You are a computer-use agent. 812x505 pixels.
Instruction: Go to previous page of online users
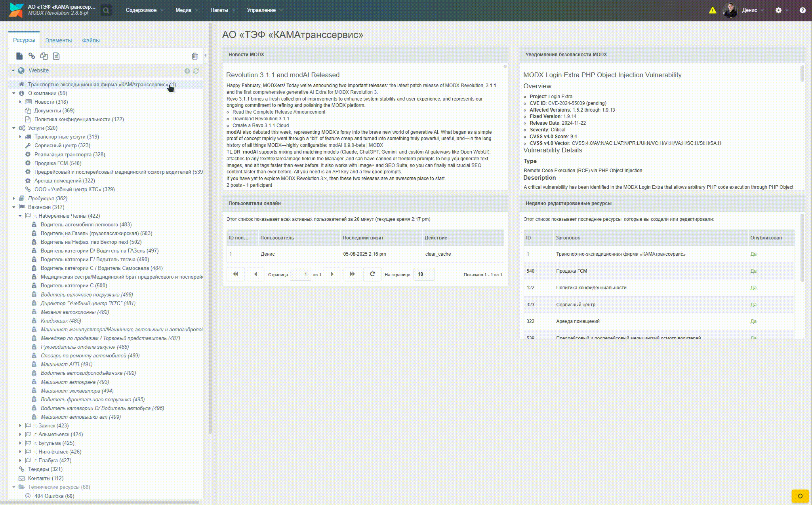click(256, 274)
